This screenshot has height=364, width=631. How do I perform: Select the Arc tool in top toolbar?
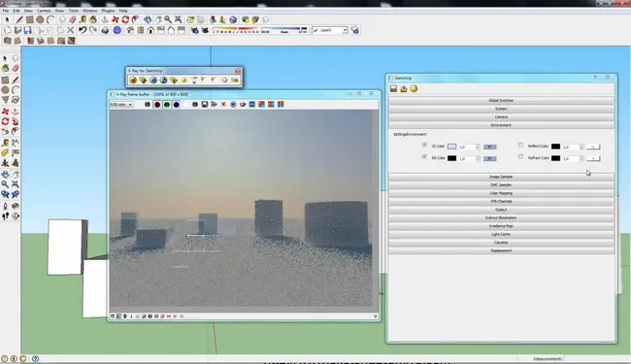point(50,19)
